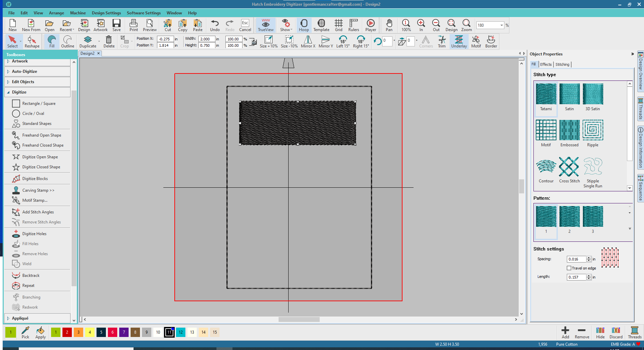Open the Player stitch simulator
Screen dimensions: 644x350
(370, 25)
